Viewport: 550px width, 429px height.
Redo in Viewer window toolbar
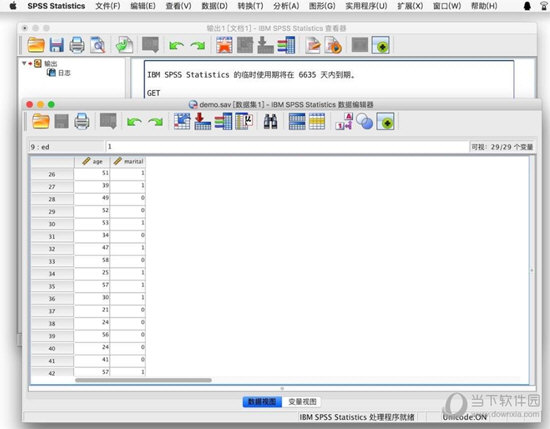(x=198, y=45)
